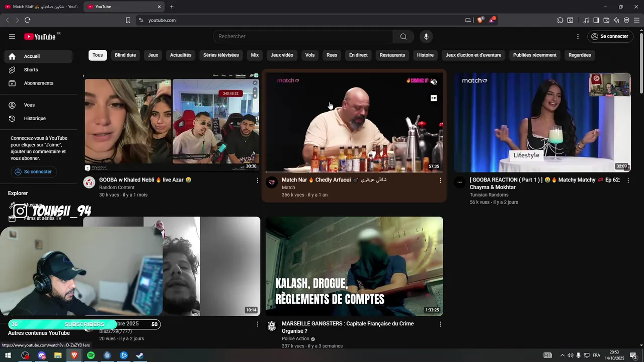
Task: Select the Histoire filter chip
Action: 425,55
